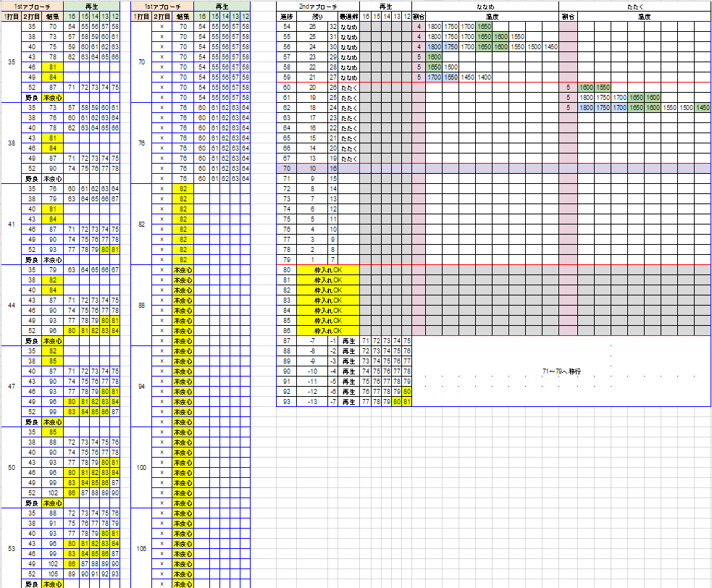Select the wide 'ななめ' section header at top
The width and height of the screenshot is (712, 588).
pos(485,7)
